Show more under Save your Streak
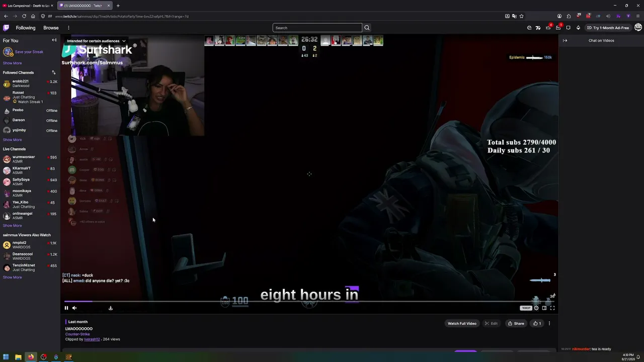The height and width of the screenshot is (362, 644). [12, 63]
